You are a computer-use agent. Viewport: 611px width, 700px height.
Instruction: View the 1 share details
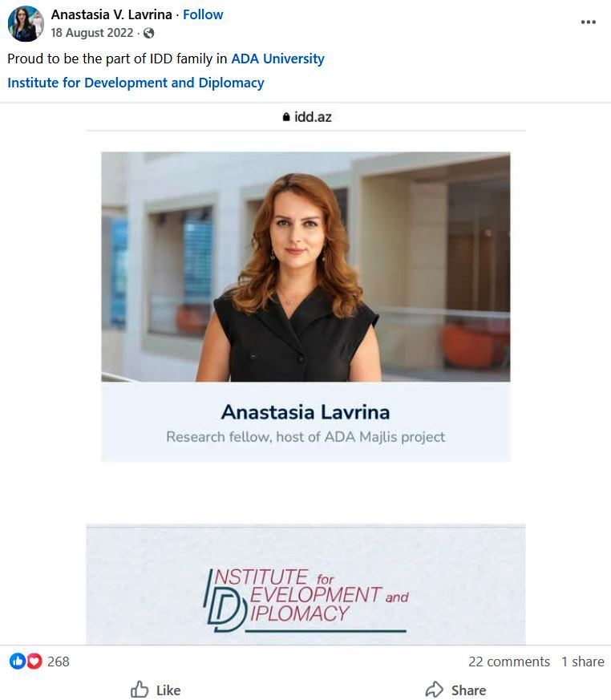[582, 662]
